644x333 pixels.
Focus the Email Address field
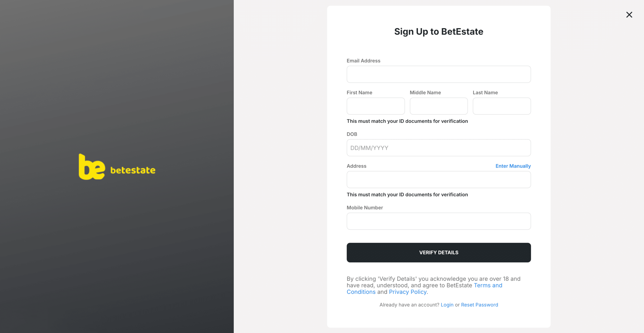click(438, 74)
